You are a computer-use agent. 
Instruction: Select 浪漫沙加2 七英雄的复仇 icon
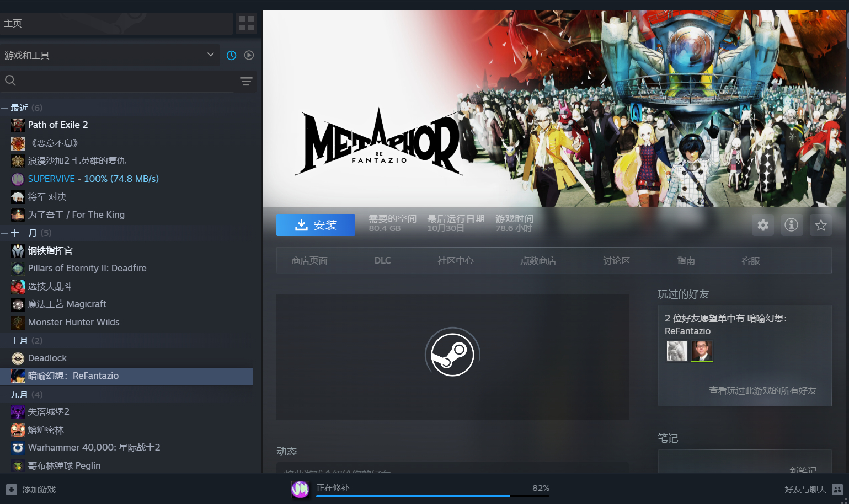point(18,161)
